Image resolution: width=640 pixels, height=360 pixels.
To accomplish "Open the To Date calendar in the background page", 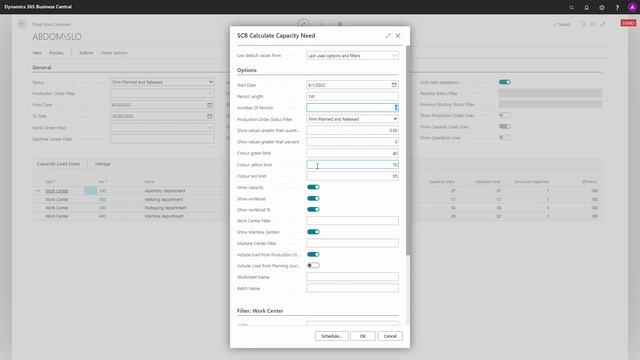I will click(x=209, y=116).
